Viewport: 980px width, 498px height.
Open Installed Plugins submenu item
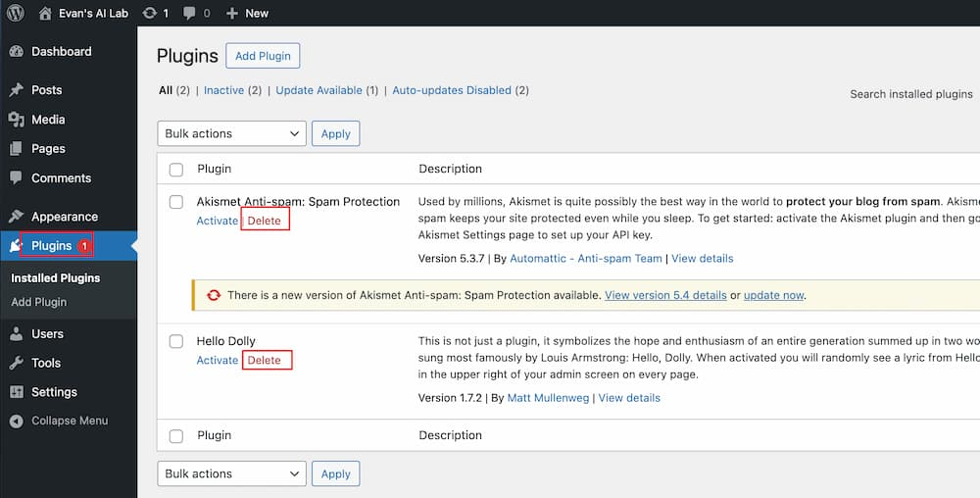(x=56, y=278)
